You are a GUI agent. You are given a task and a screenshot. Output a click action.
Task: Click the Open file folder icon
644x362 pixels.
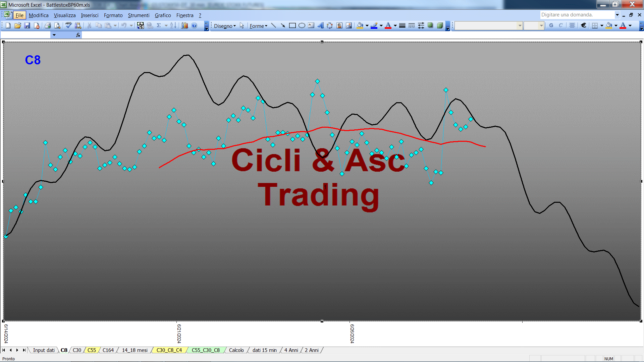(18, 25)
